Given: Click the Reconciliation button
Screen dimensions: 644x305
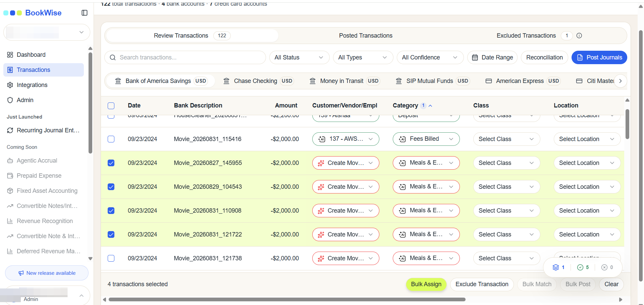Looking at the screenshot, I should tap(544, 57).
